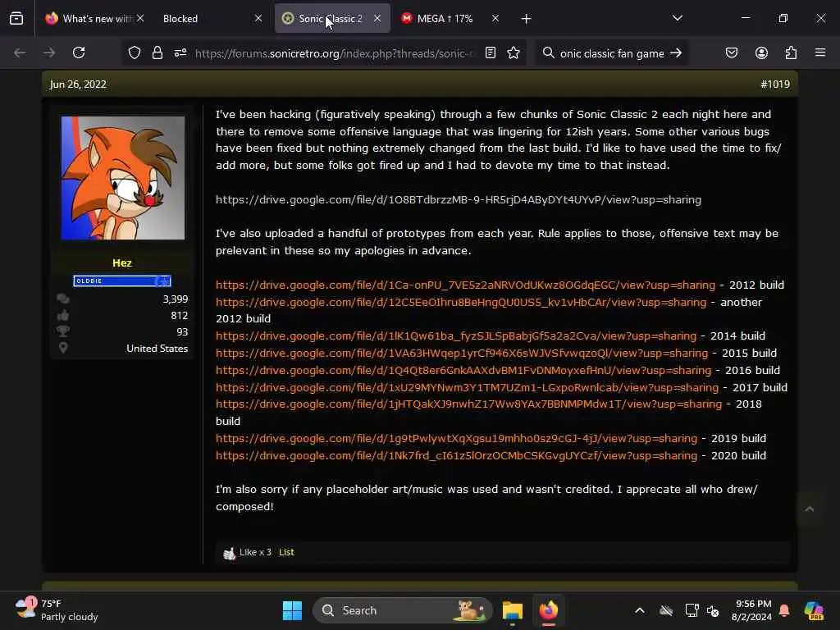Open the Extensions puzzle icon
Image resolution: width=840 pixels, height=630 pixels.
[x=791, y=52]
